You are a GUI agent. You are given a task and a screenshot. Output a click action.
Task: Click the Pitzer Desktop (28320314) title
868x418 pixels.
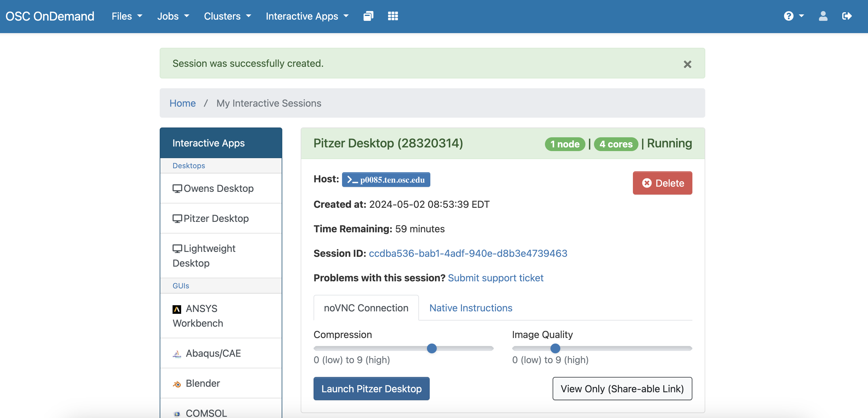pyautogui.click(x=388, y=143)
